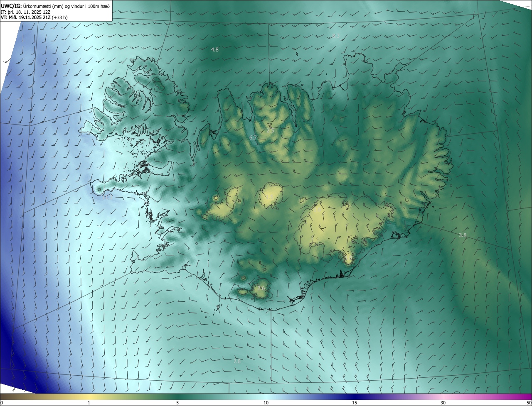Viewport: 532px width, 406px height.
Task: Click the 4.8 precipitation value on map
Action: (214, 49)
